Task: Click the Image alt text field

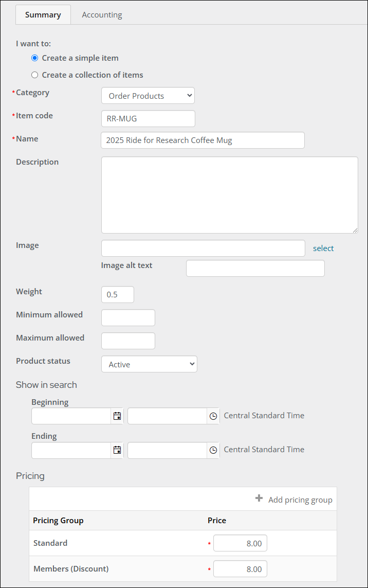Action: tap(255, 268)
